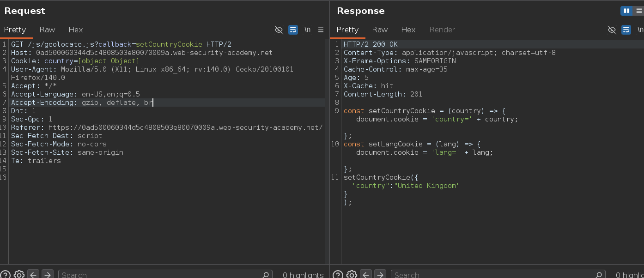
Task: Select the stacked top-bottom layout icon
Action: 639,11
